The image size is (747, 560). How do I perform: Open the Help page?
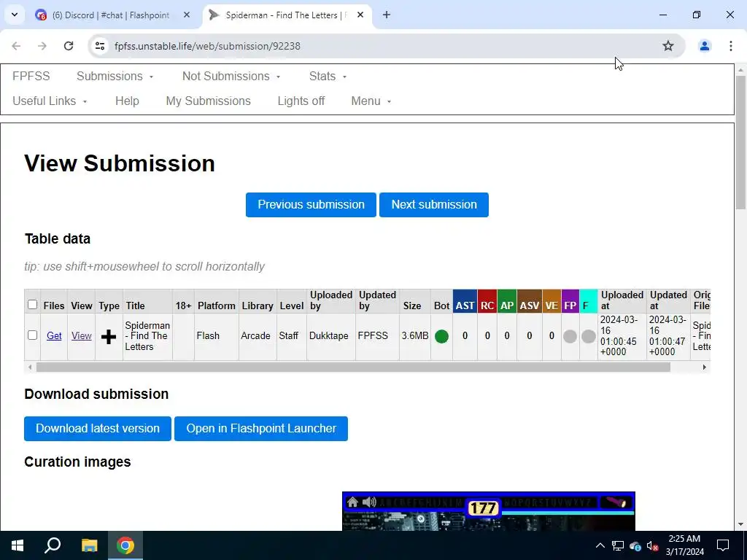tap(127, 101)
